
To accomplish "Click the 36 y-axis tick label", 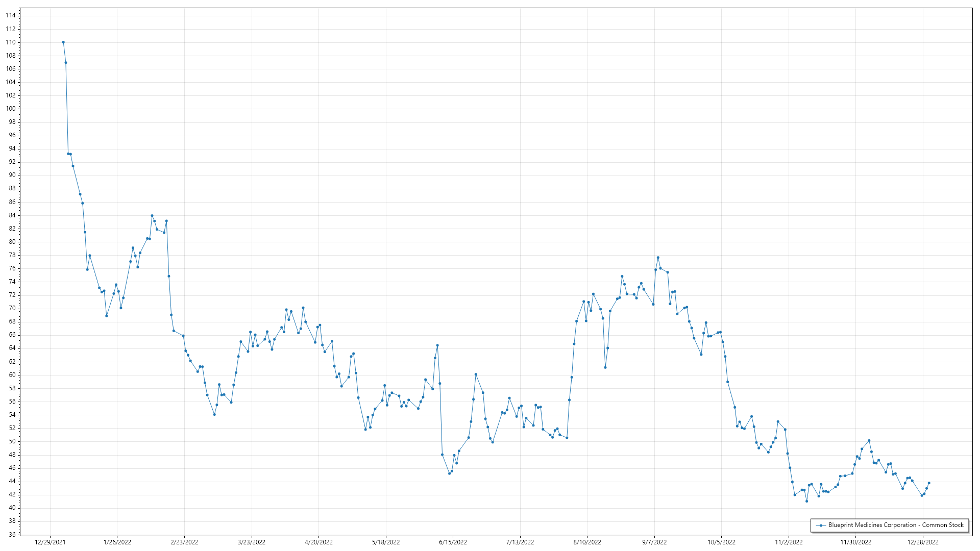I will [12, 534].
